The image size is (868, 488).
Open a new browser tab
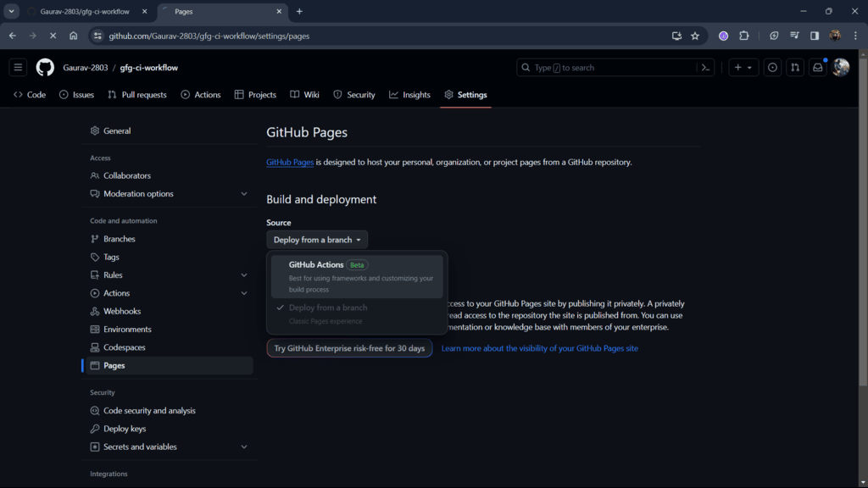[299, 11]
